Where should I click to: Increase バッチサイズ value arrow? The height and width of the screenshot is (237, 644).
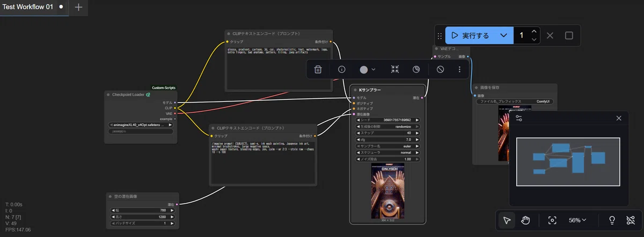pyautogui.click(x=172, y=223)
